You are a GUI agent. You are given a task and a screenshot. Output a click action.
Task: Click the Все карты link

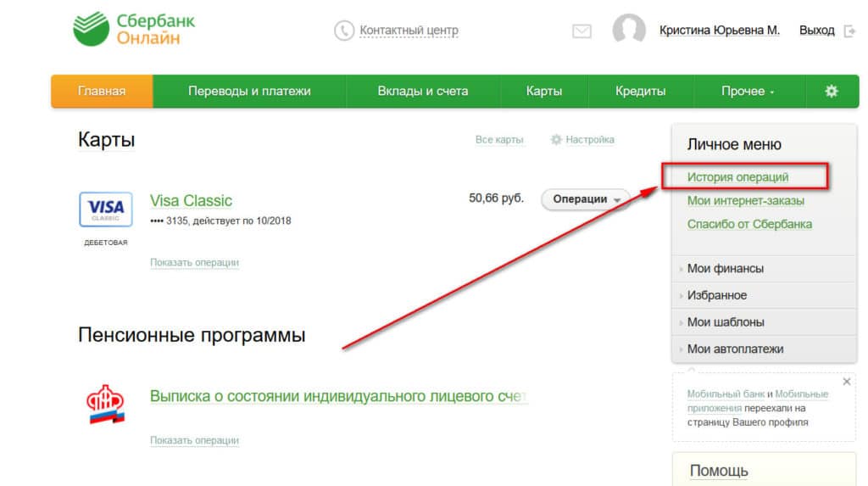click(x=499, y=140)
